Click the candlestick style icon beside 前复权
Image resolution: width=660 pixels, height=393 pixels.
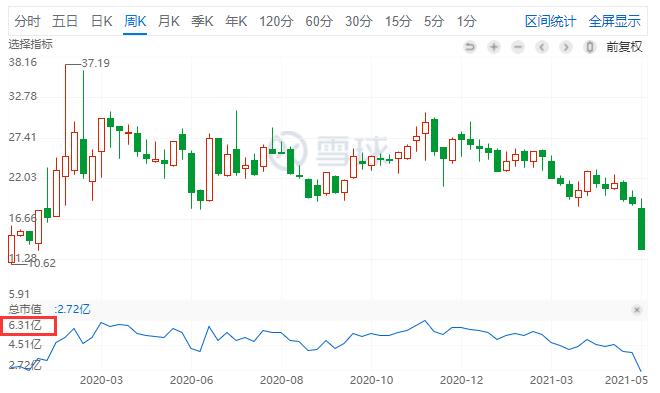click(x=590, y=47)
